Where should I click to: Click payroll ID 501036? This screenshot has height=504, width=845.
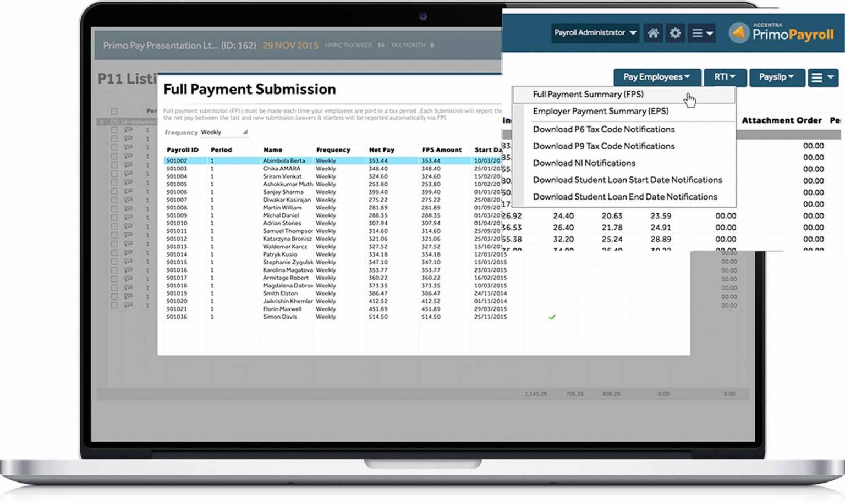(177, 317)
